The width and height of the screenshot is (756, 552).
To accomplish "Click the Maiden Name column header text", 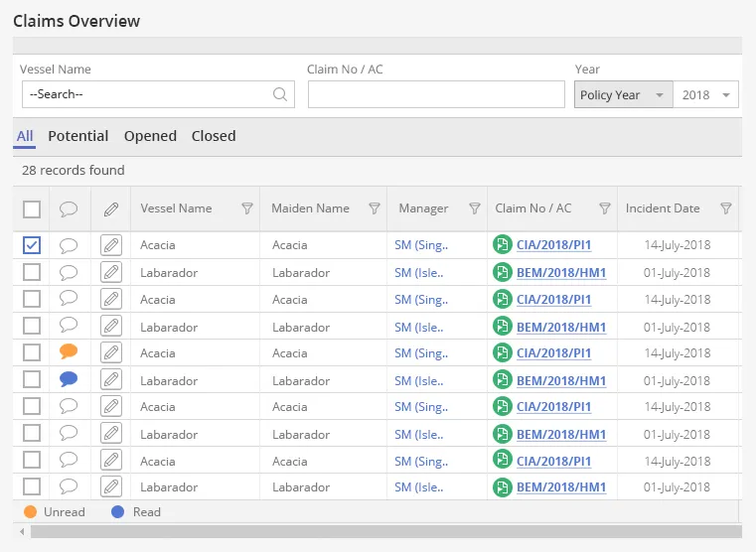I will click(x=310, y=208).
